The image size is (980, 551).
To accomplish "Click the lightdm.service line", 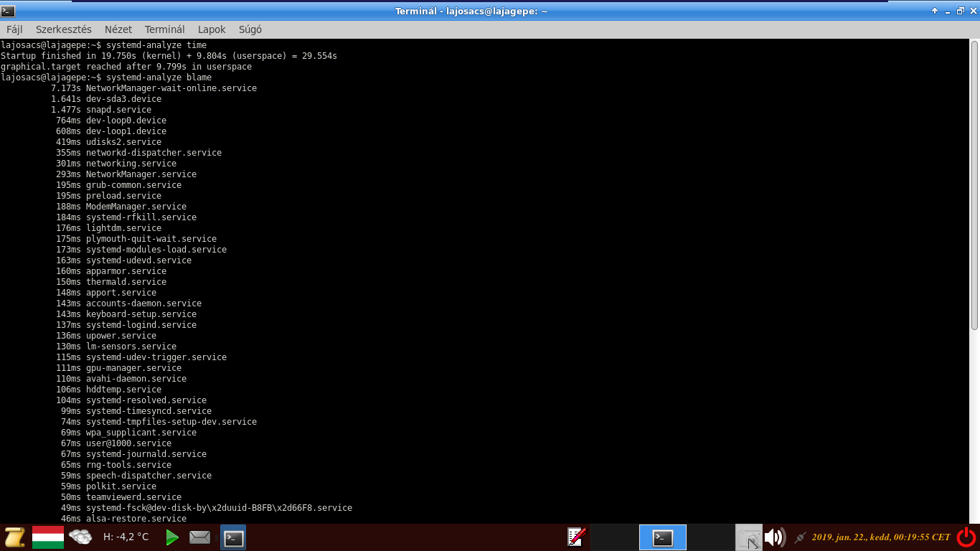I will 108,228.
